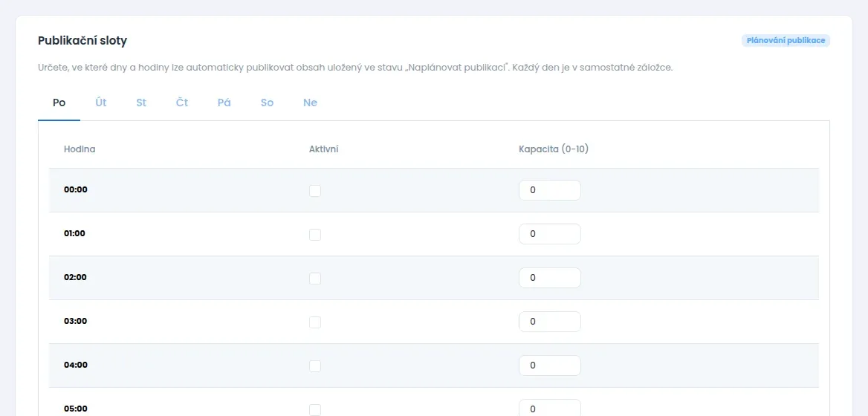868x416 pixels.
Task: Go to the Ne day tab
Action: point(310,103)
